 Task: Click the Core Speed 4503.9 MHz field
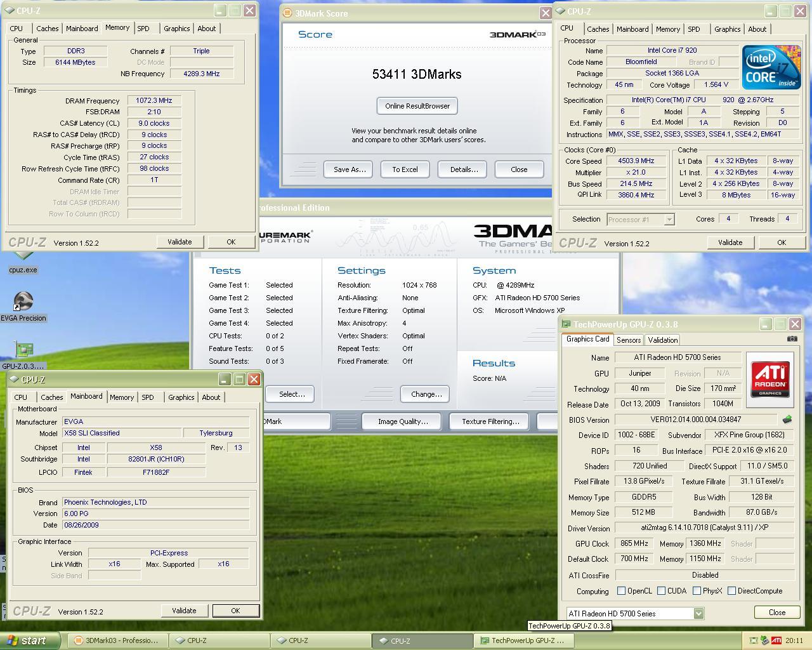point(636,161)
